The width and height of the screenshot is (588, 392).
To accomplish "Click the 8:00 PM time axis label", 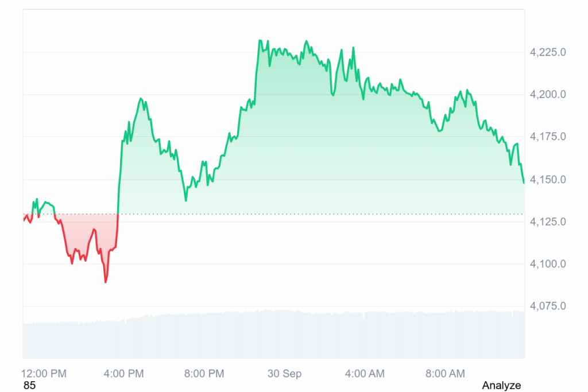I will tap(204, 374).
